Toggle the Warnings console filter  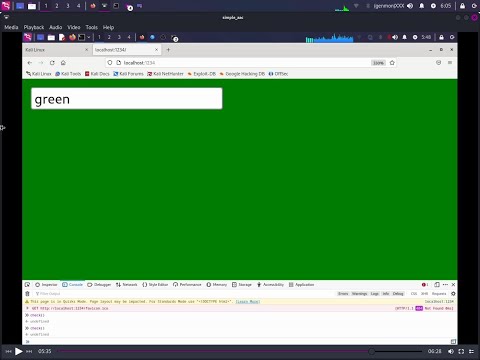point(359,294)
